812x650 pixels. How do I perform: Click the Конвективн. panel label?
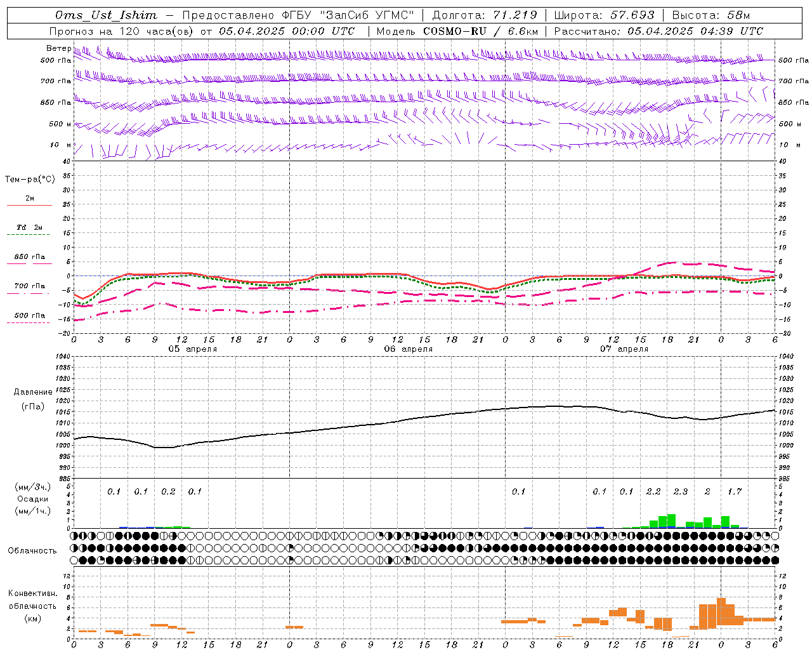click(33, 594)
